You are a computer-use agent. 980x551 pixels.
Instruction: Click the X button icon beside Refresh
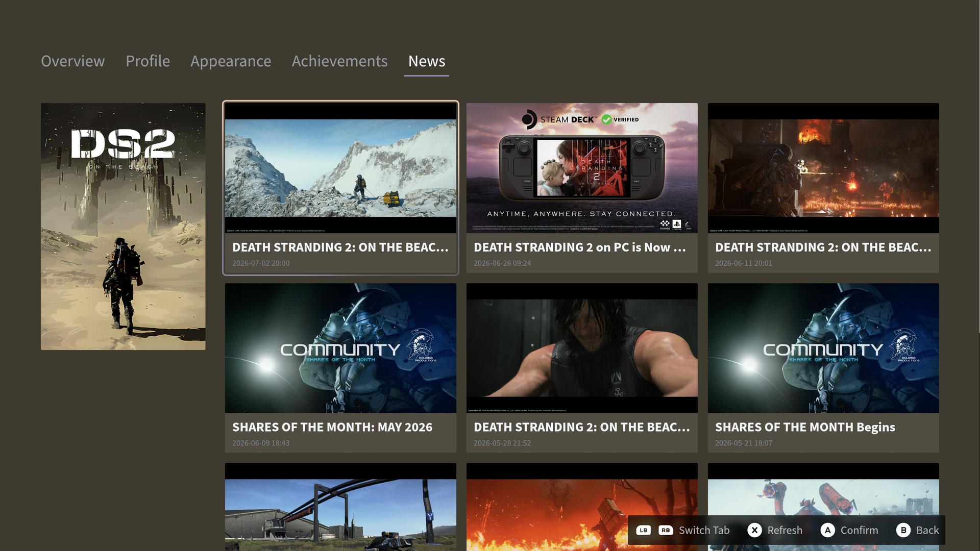click(x=754, y=530)
